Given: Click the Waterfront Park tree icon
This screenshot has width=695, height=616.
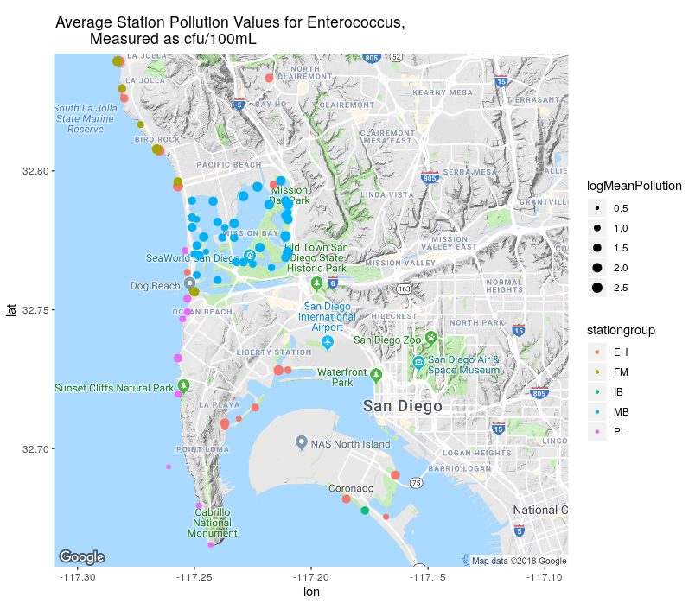Looking at the screenshot, I should coord(376,376).
